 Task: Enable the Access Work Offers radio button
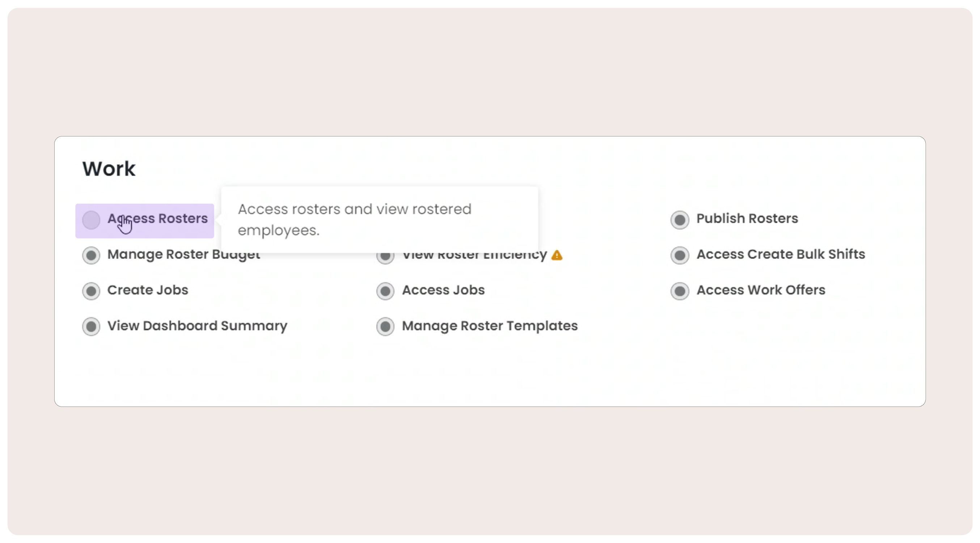pyautogui.click(x=680, y=291)
